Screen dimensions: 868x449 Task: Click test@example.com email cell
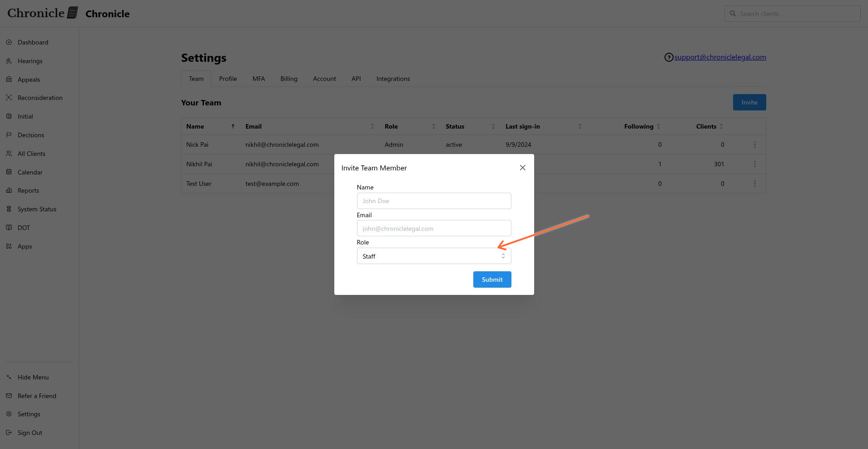(x=272, y=184)
